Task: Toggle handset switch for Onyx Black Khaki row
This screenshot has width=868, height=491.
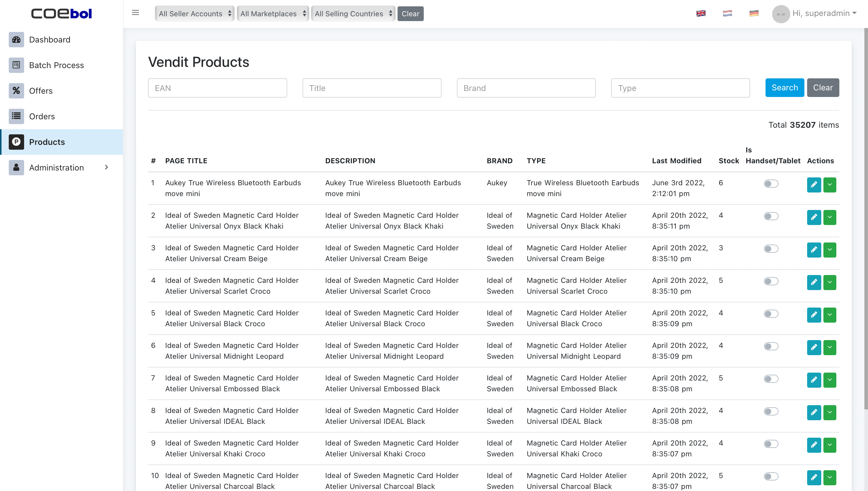Action: click(771, 216)
